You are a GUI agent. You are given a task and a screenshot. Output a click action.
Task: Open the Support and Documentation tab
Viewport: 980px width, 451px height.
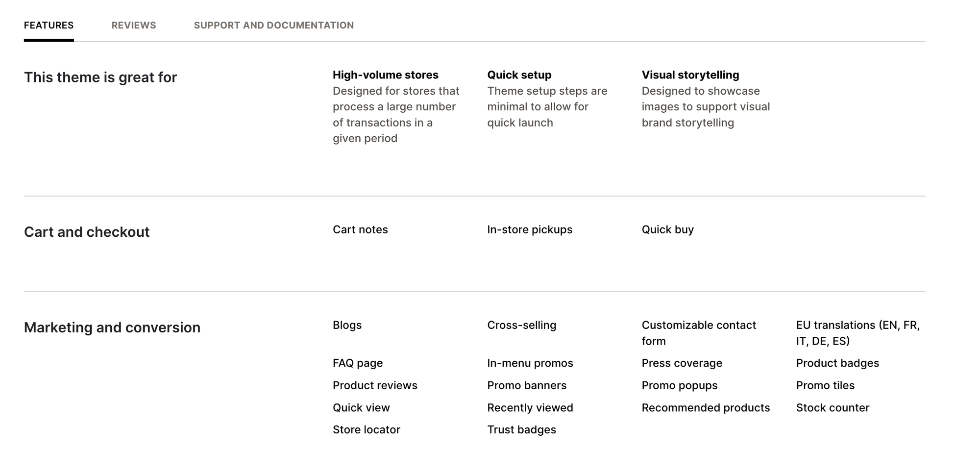tap(274, 25)
